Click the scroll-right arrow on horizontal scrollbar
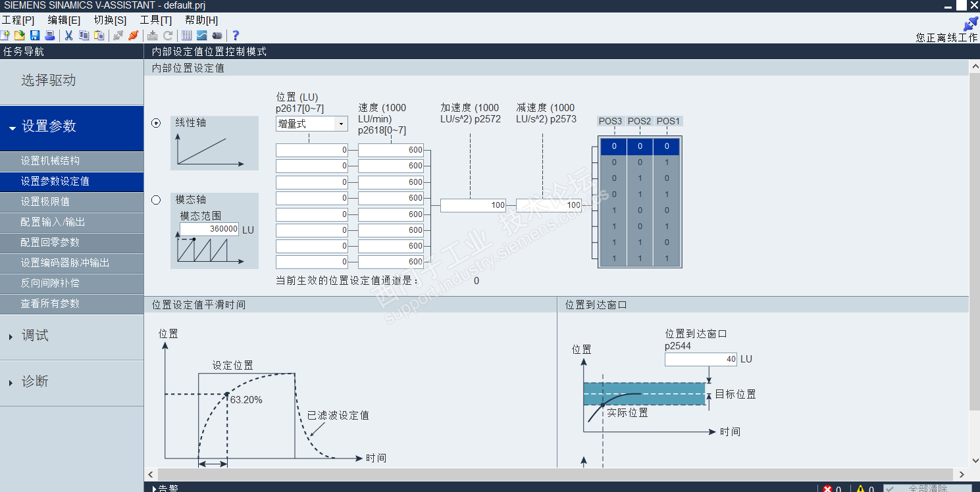The width and height of the screenshot is (980, 492). pyautogui.click(x=962, y=474)
